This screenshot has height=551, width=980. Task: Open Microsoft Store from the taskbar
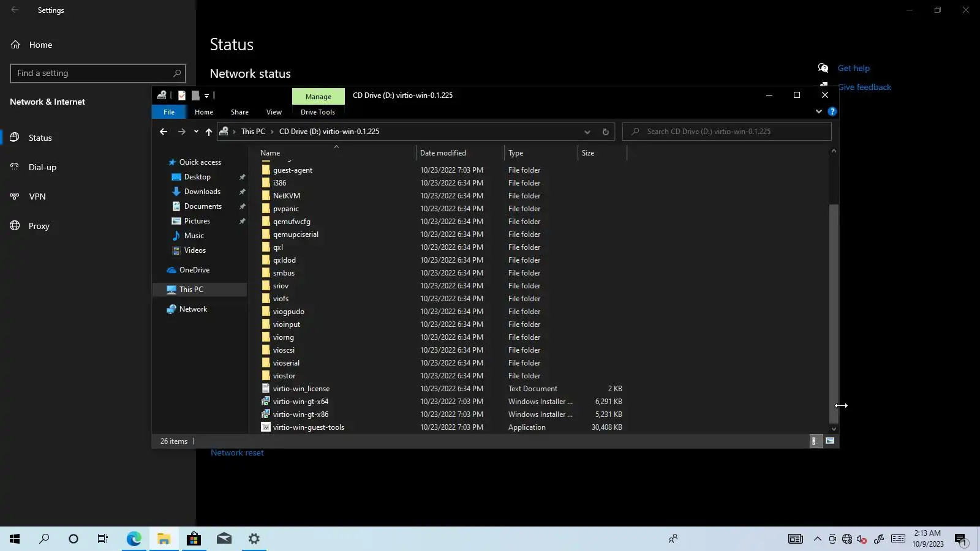coord(194,539)
